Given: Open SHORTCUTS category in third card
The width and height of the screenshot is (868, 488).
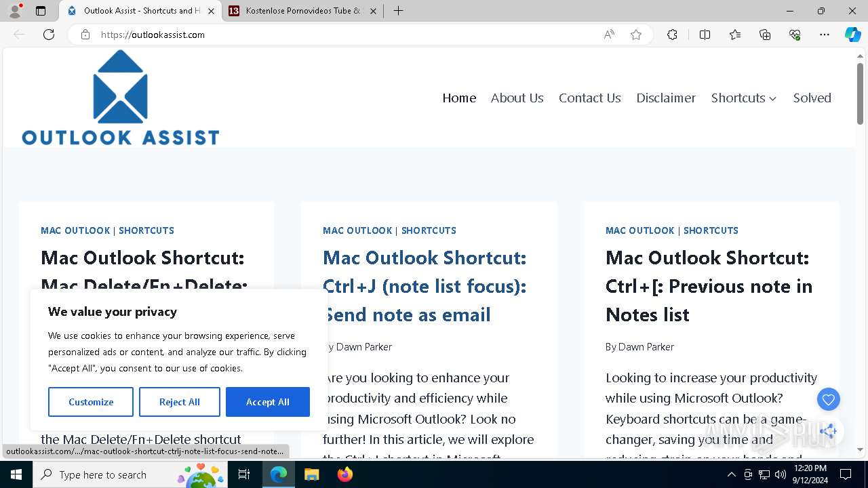Looking at the screenshot, I should [x=711, y=230].
